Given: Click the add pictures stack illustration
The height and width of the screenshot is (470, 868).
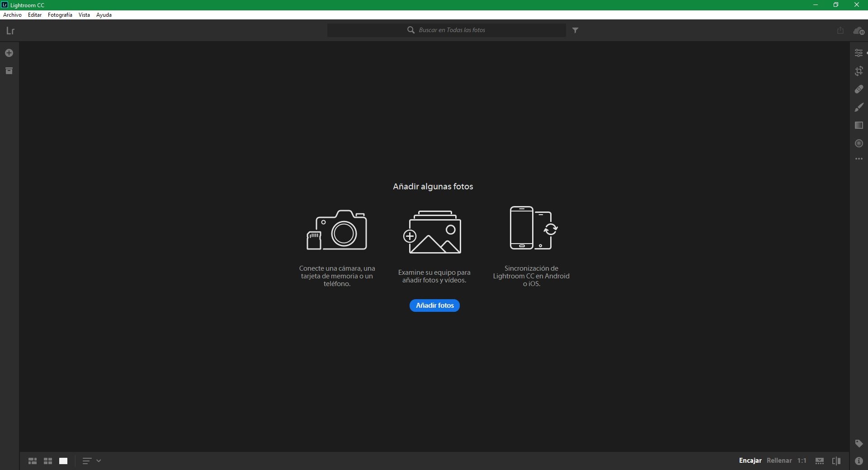Looking at the screenshot, I should (433, 232).
